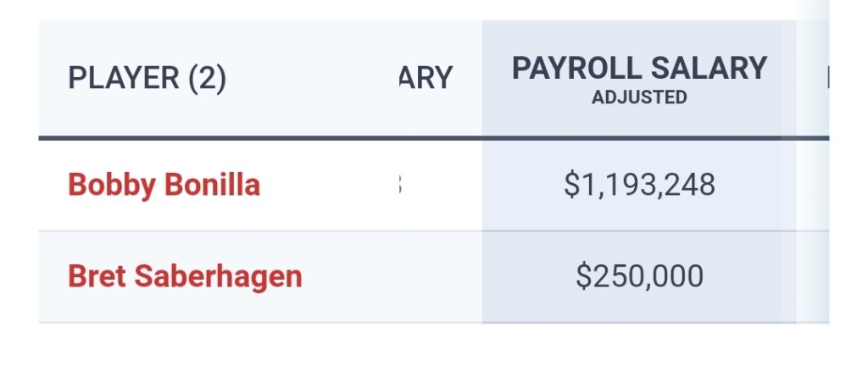Image resolution: width=868 pixels, height=372 pixels.
Task: Click the truncated 'ARY' salary column header
Action: click(425, 79)
